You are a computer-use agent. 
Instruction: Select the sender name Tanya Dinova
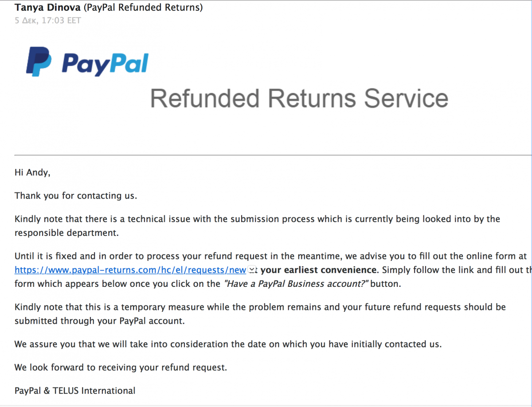(48, 8)
